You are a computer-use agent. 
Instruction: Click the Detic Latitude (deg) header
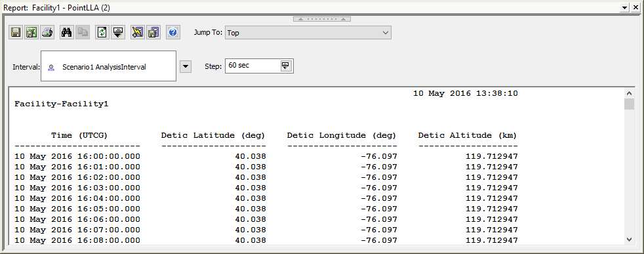[213, 135]
